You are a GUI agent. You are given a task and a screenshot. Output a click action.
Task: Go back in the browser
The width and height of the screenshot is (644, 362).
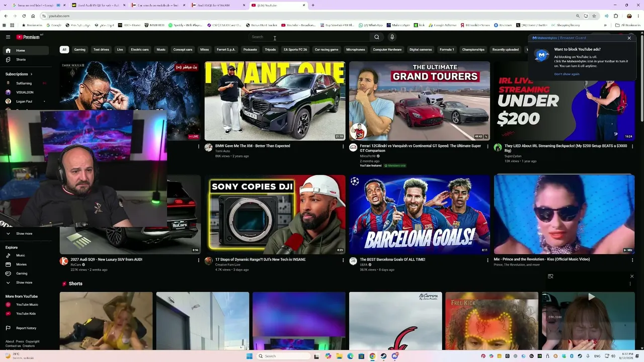(6, 16)
